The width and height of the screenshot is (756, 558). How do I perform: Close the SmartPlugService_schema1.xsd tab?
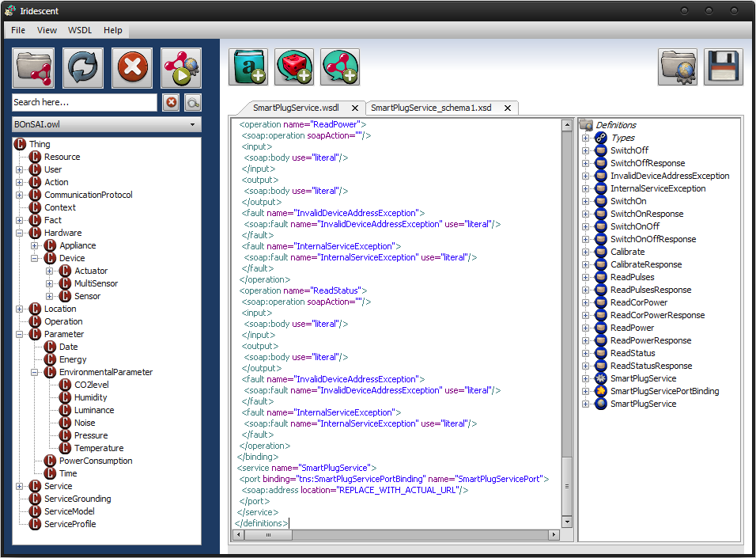tap(508, 108)
